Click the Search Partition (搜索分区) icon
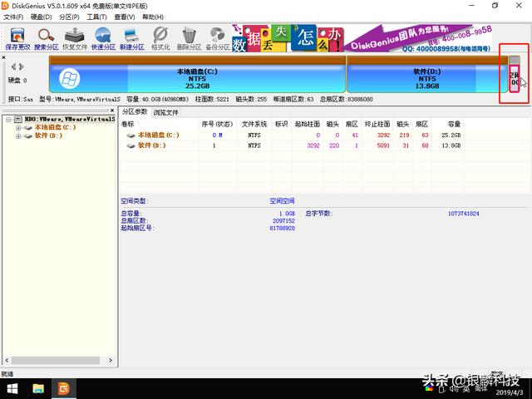This screenshot has height=399, width=532. [x=47, y=39]
